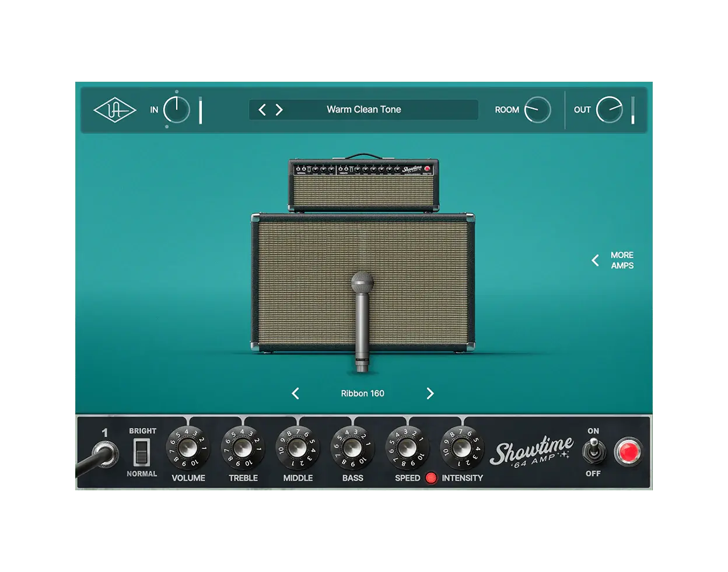Open the Warm Clean Tone preset menu

coord(363,109)
